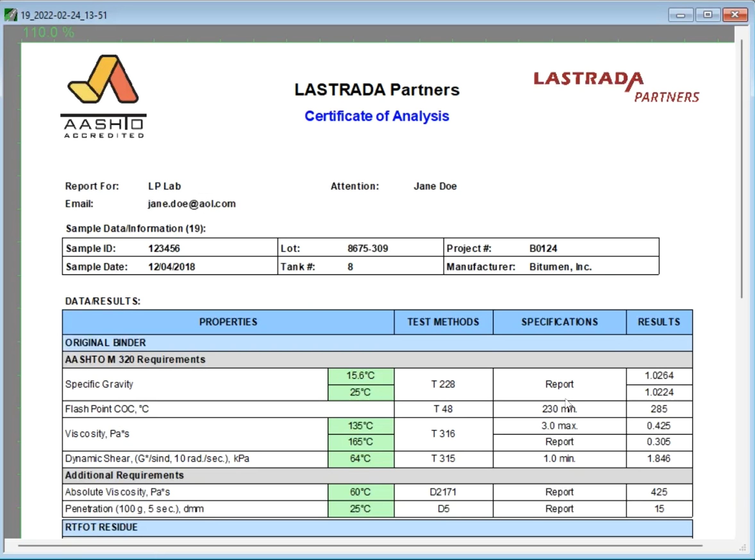Click the RESULTS column header
The width and height of the screenshot is (755, 560).
click(659, 322)
